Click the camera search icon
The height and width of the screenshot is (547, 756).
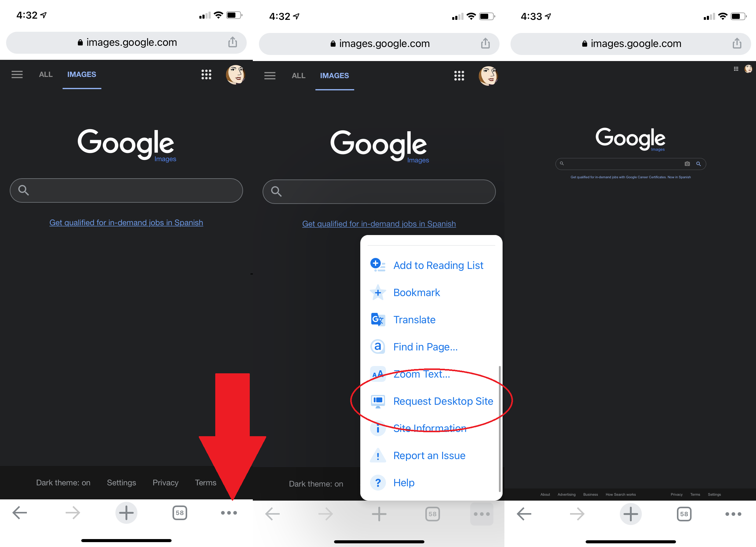(687, 163)
